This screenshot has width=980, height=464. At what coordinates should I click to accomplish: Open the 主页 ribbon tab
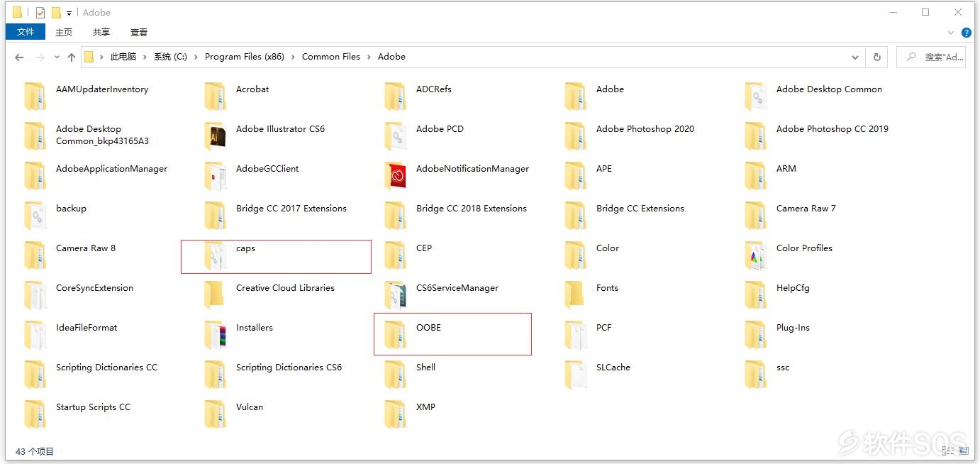coord(64,32)
